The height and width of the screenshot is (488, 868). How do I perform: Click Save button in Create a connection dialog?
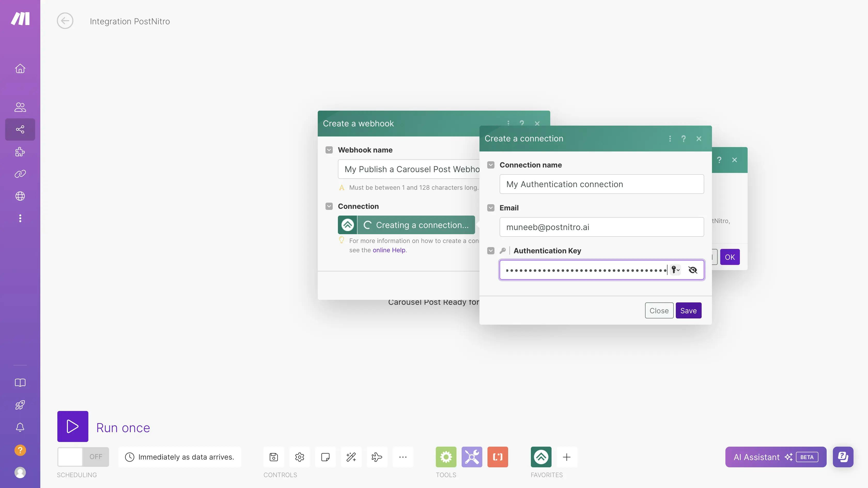coord(688,310)
